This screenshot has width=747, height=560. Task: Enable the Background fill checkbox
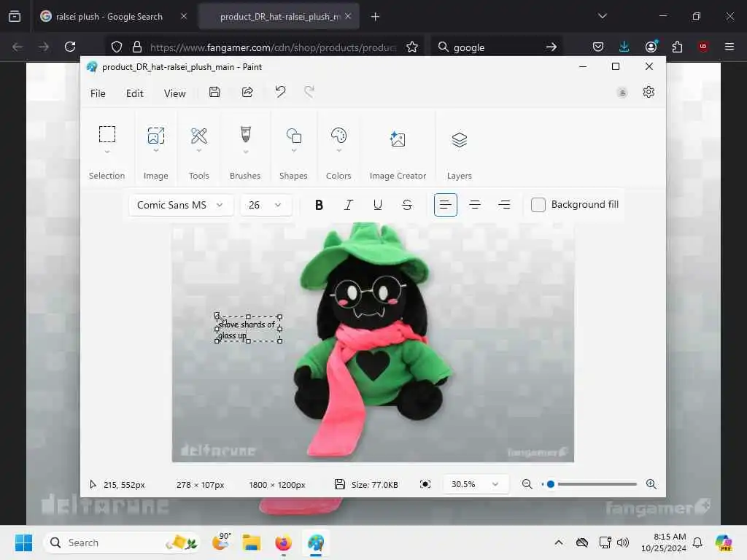[538, 205]
